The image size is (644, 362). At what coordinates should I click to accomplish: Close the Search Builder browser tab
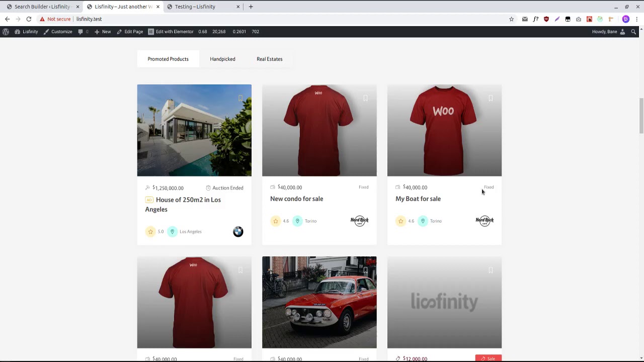coord(77,7)
